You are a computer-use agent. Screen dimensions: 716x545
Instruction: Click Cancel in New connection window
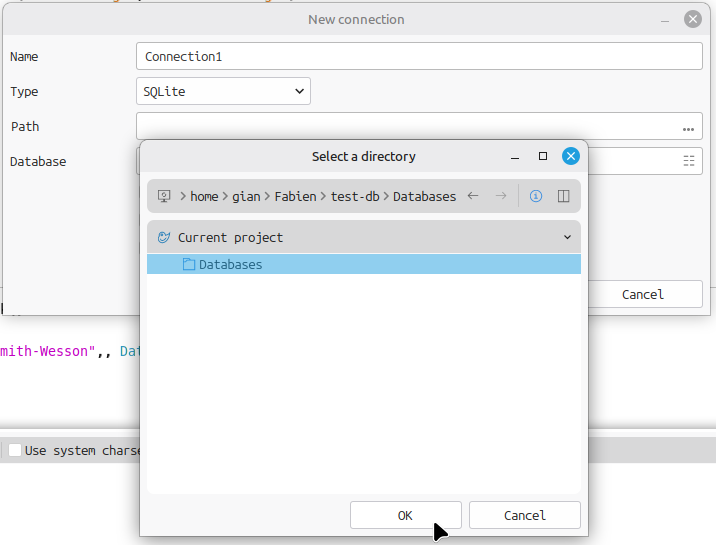click(642, 294)
